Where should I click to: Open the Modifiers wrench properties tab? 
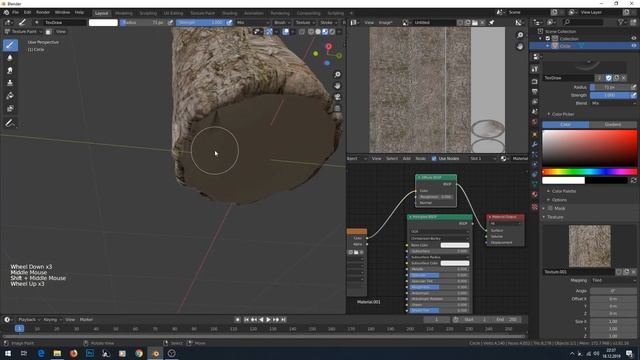[x=535, y=144]
